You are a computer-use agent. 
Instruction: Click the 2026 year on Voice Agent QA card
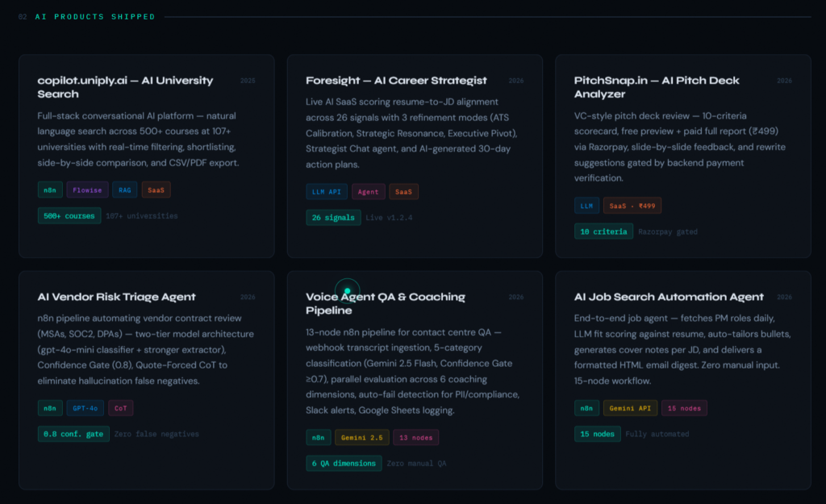click(x=515, y=297)
